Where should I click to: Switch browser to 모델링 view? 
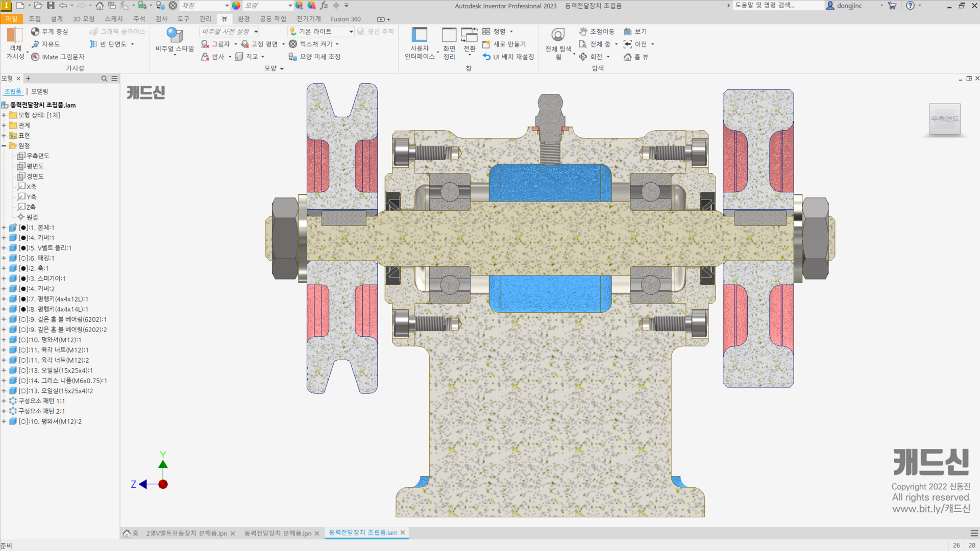pos(39,91)
